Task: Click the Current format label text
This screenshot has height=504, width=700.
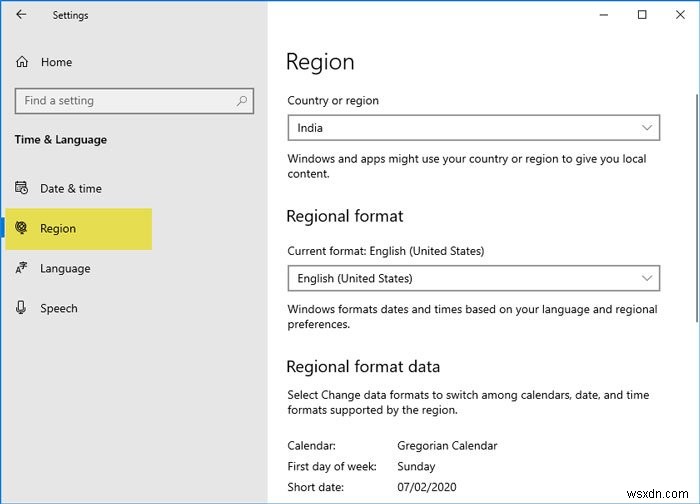Action: (x=386, y=251)
